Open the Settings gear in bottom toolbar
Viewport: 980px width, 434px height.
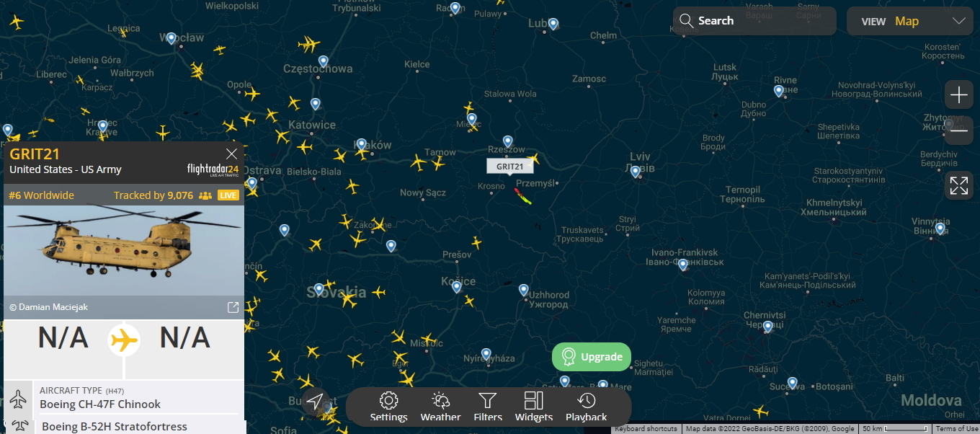click(388, 407)
